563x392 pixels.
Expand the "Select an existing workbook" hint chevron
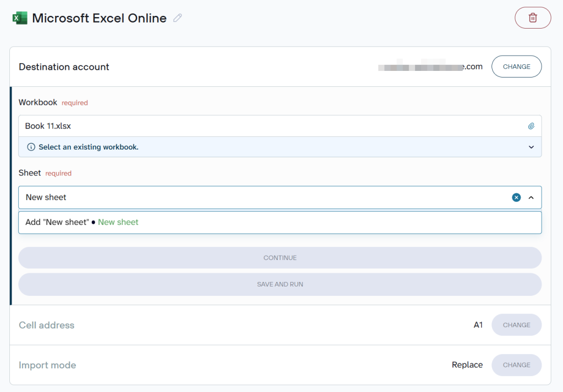pyautogui.click(x=531, y=147)
